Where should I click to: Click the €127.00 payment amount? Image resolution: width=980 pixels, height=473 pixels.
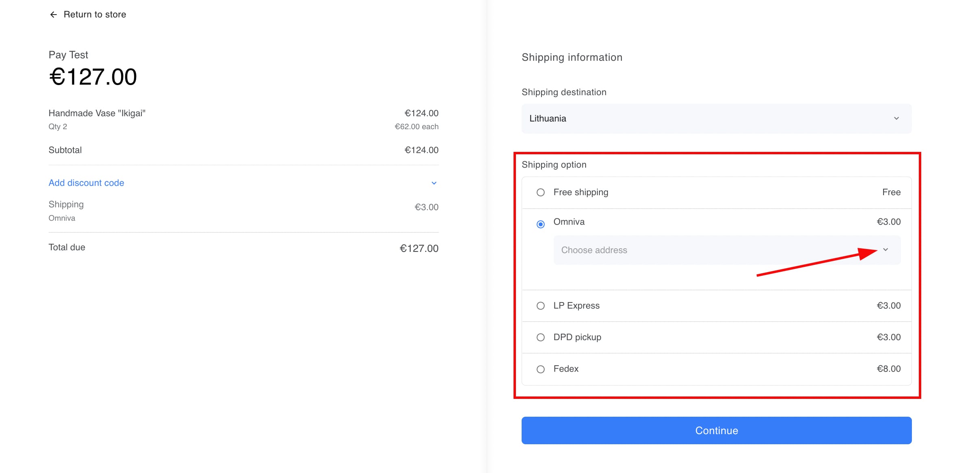pos(92,77)
